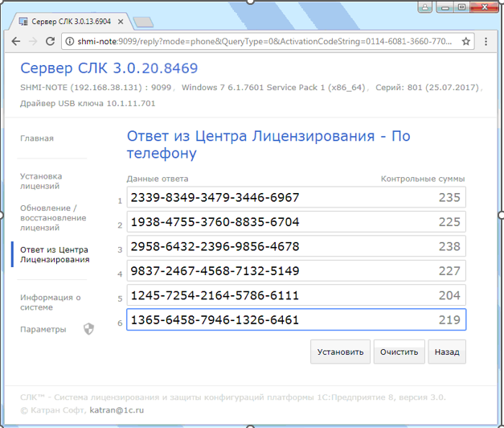Minimize the browser window
This screenshot has width=504, height=428.
point(445,7)
